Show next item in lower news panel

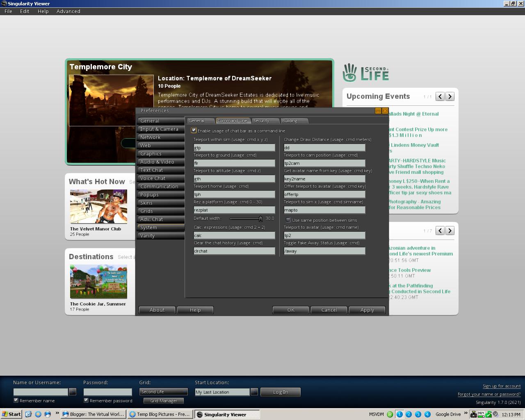(x=450, y=231)
